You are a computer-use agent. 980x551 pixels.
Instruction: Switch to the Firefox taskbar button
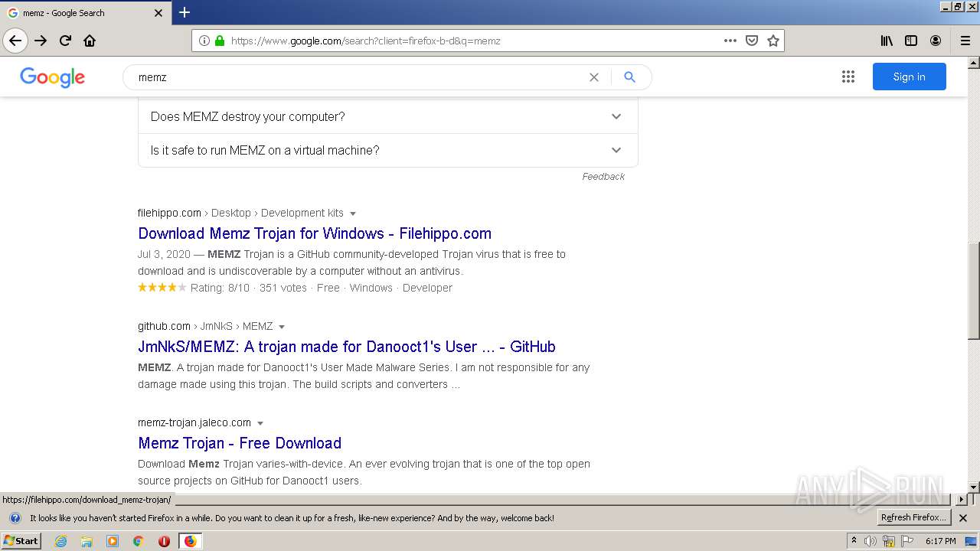pos(190,541)
